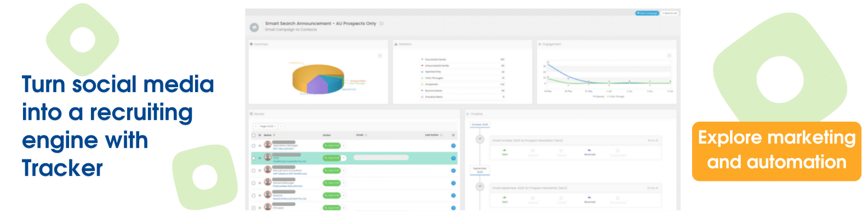Viewport: 868px width, 217px height.
Task: Click the Unsubscribers statistic row
Action: (463, 97)
